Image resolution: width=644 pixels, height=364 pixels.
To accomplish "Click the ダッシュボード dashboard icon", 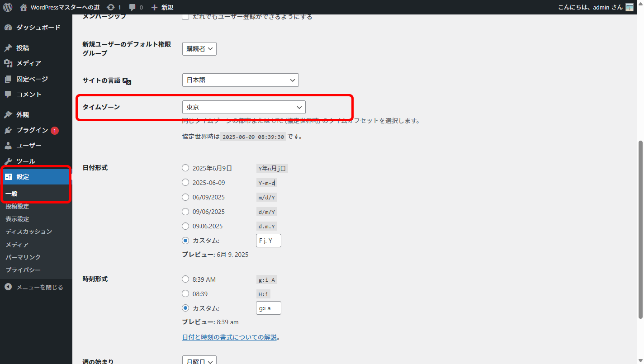I will [8, 28].
